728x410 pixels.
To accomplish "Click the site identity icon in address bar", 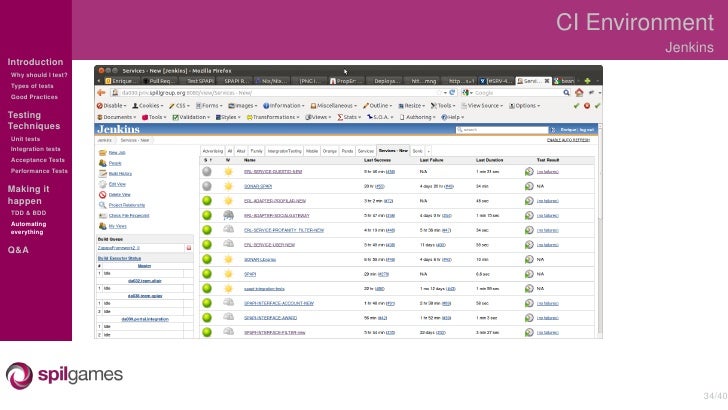I will point(115,93).
